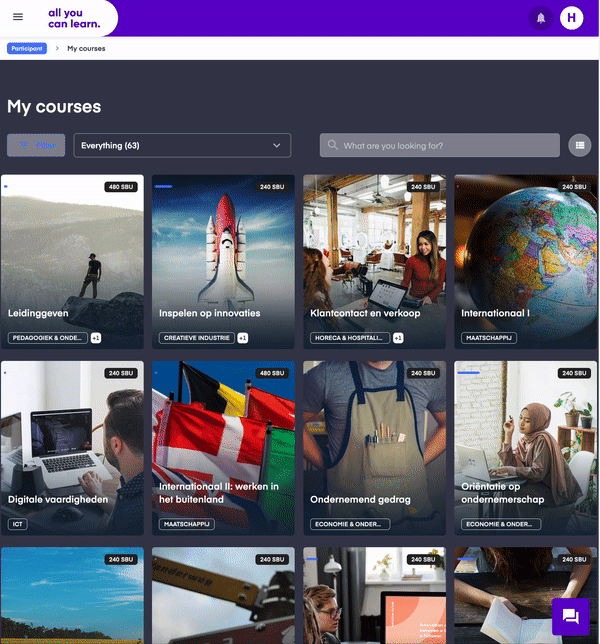Click 240 SBU badge on Ondernemend gedrag
The image size is (600, 644).
(x=423, y=373)
